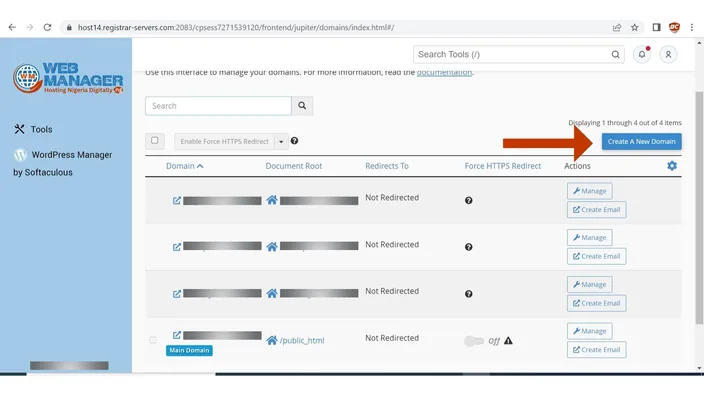704x396 pixels.
Task: Open the notifications bell
Action: 642,54
